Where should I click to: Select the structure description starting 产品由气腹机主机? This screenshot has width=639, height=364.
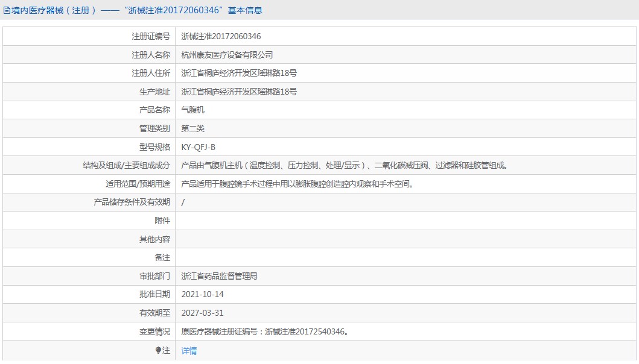[x=345, y=165]
